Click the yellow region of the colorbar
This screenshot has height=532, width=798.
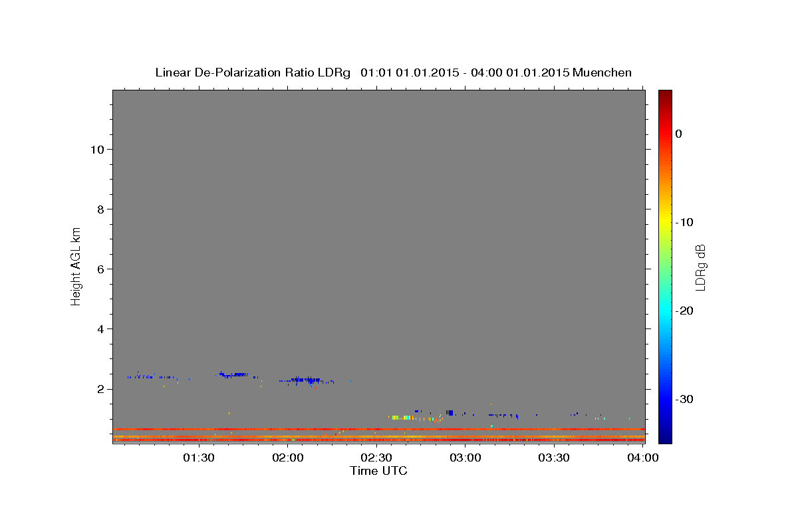point(665,219)
